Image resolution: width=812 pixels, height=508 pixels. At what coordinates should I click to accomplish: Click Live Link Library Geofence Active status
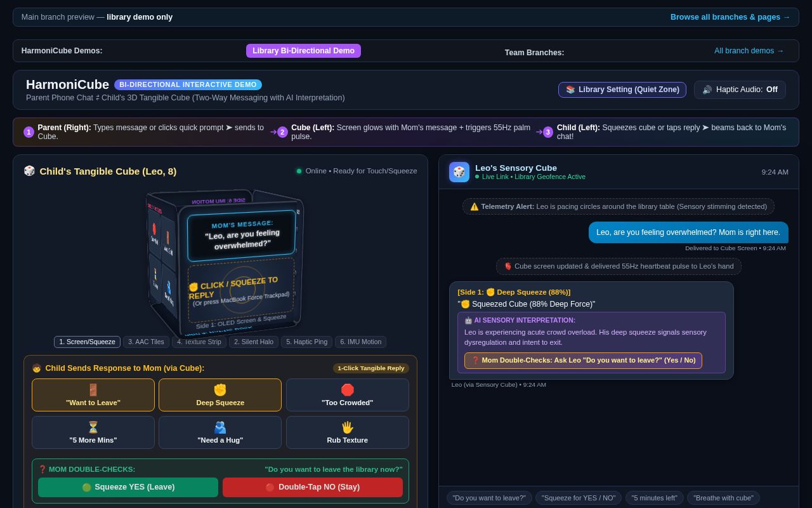[530, 177]
